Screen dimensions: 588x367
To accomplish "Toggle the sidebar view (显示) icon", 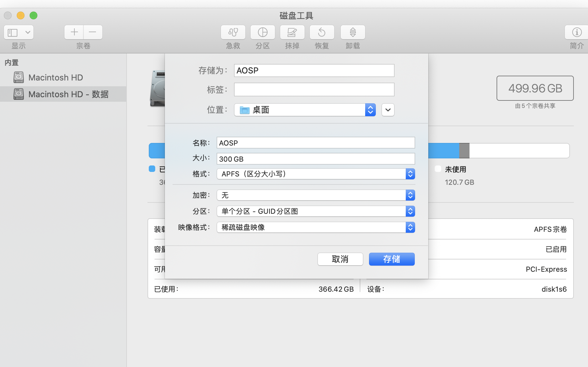I will click(13, 32).
